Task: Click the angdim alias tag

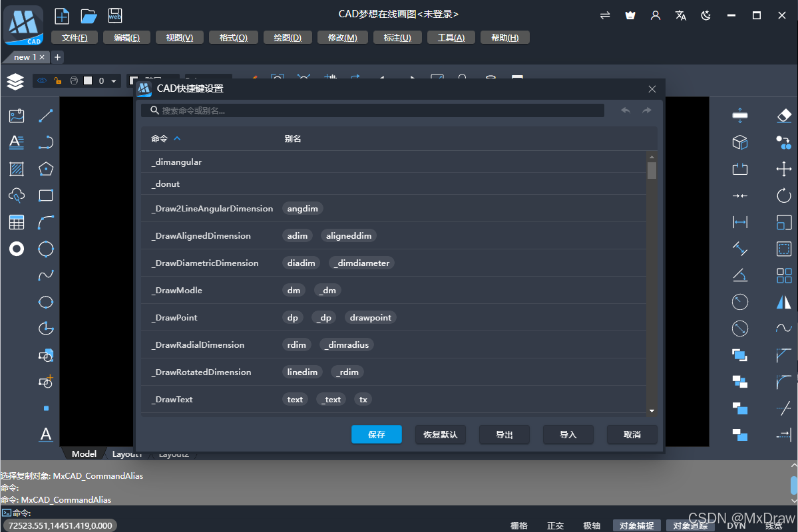Action: 302,209
